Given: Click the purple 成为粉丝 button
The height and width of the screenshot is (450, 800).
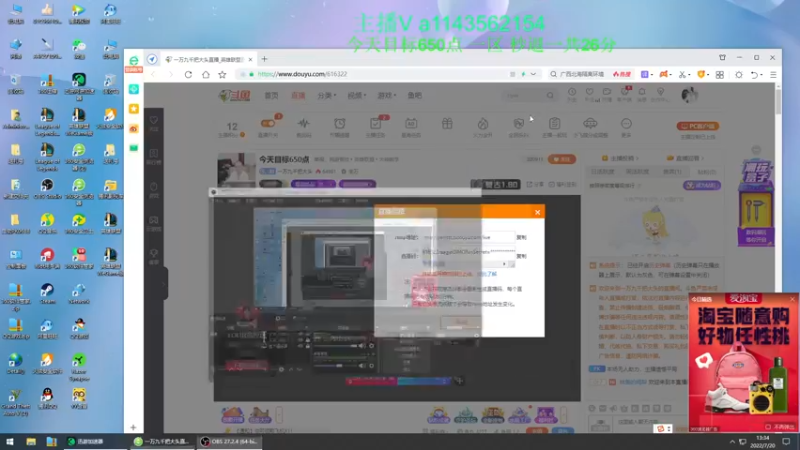Looking at the screenshot, I should click(702, 185).
